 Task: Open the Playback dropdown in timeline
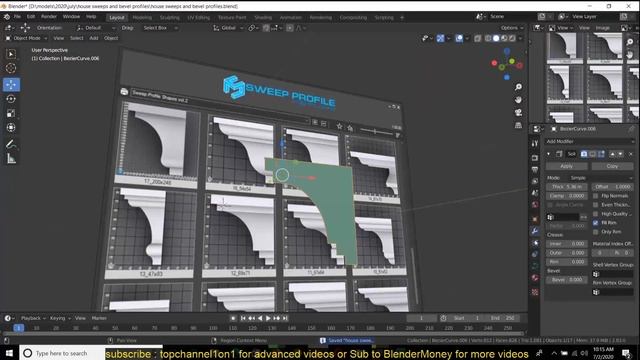(33, 318)
